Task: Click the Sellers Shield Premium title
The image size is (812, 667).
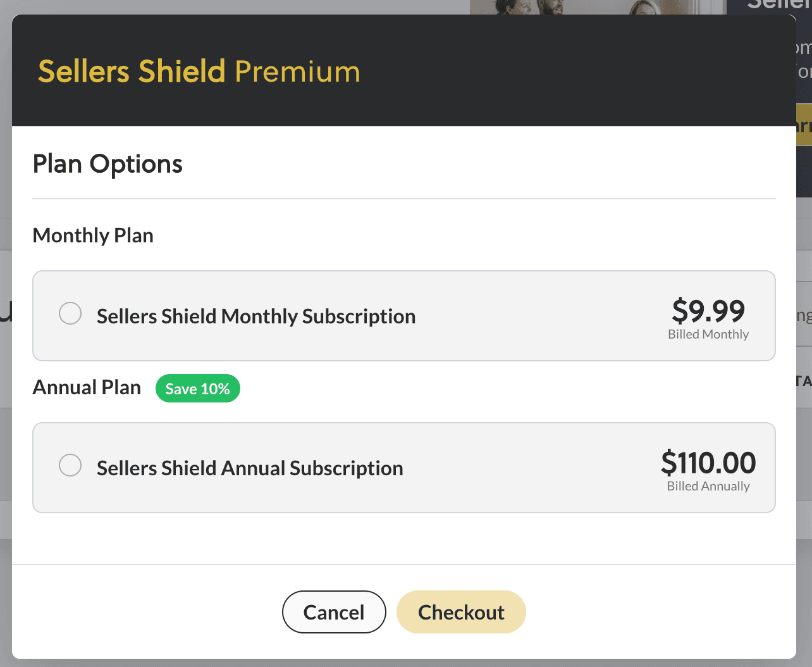Action: click(x=199, y=72)
